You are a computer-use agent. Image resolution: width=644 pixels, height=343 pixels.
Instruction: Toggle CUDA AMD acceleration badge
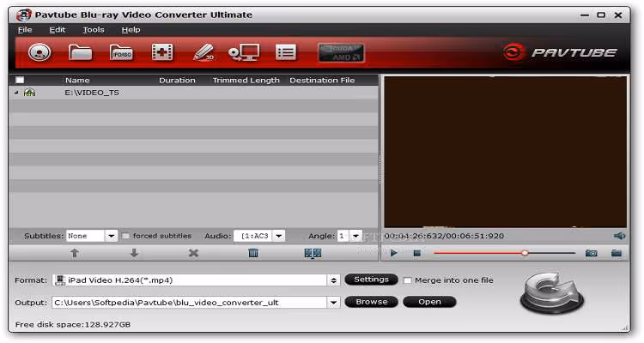coord(341,52)
